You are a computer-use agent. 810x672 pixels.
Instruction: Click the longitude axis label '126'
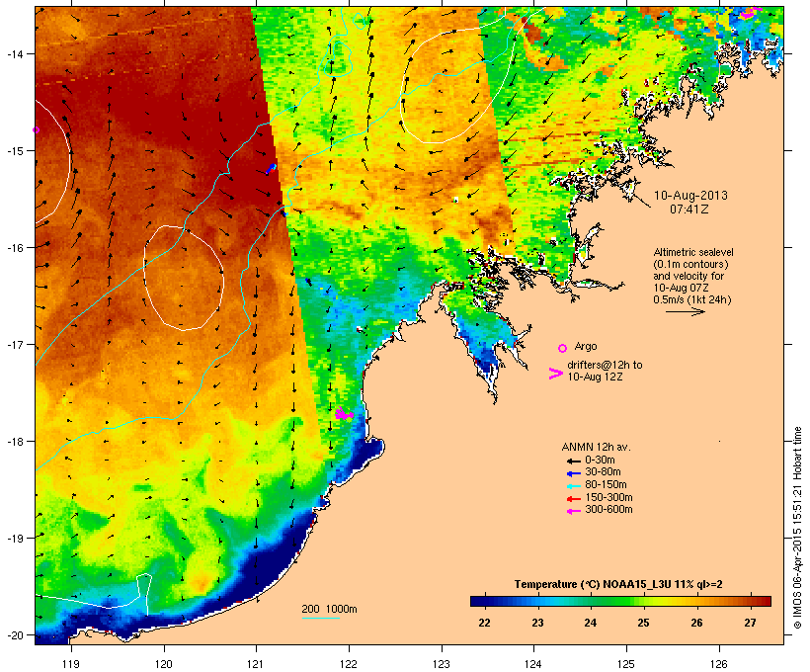pyautogui.click(x=719, y=664)
